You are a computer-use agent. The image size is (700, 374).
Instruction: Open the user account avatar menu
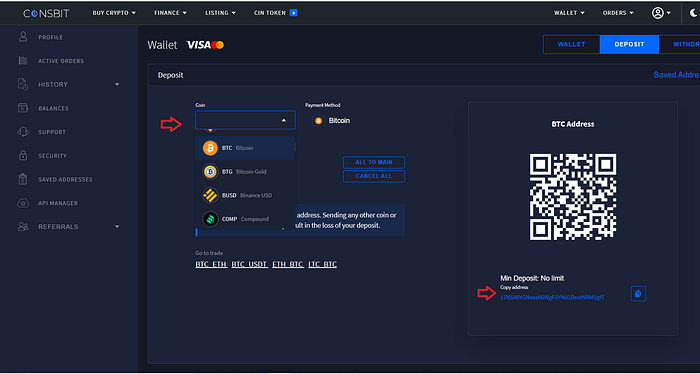661,13
